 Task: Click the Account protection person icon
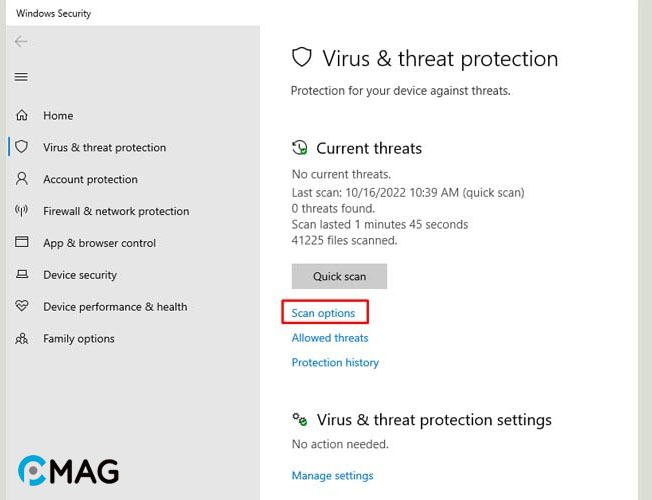pyautogui.click(x=22, y=179)
